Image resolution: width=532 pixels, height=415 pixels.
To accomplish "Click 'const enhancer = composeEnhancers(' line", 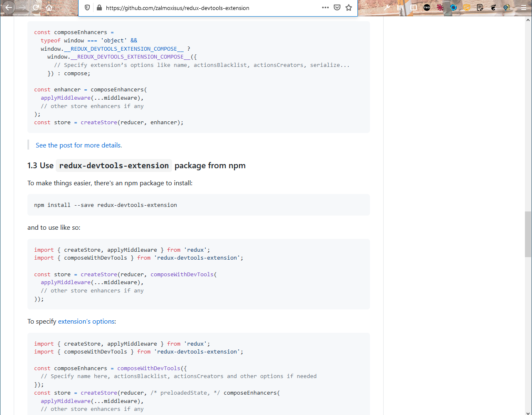I will (x=91, y=89).
